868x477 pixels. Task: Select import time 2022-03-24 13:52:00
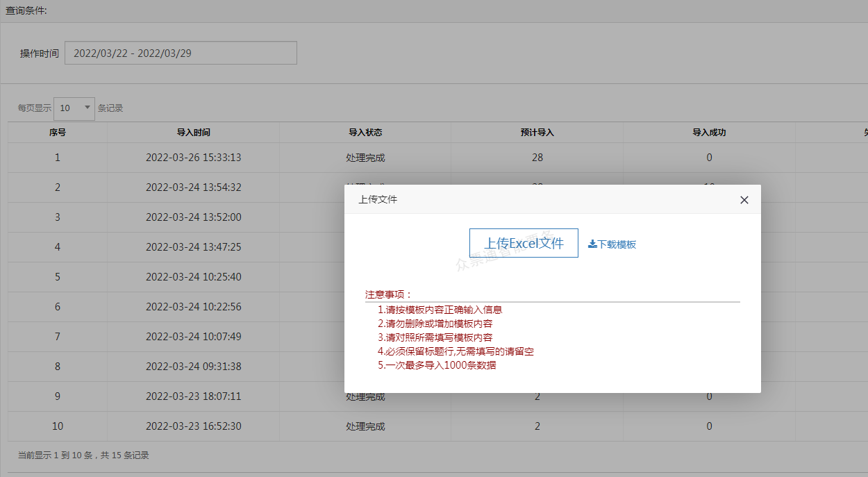pos(194,217)
